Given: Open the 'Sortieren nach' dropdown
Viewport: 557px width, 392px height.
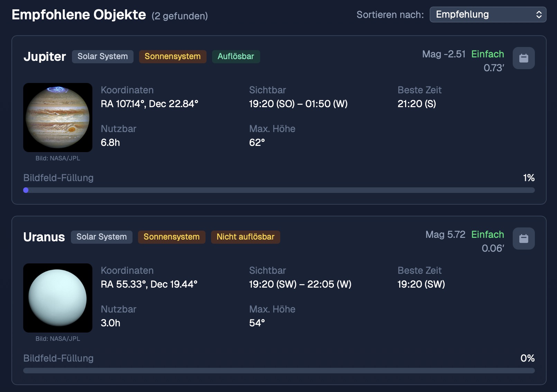Looking at the screenshot, I should coord(488,15).
